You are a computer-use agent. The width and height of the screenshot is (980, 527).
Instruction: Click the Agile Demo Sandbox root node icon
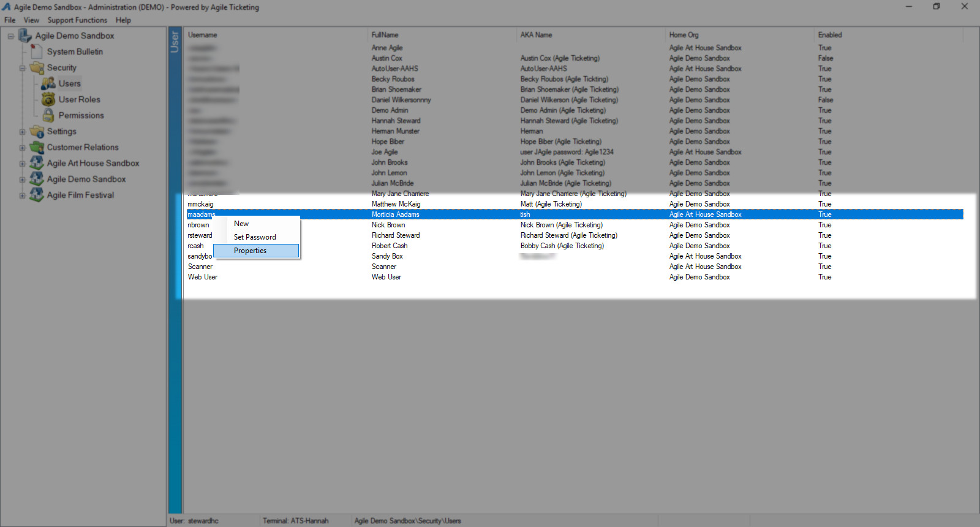tap(25, 36)
